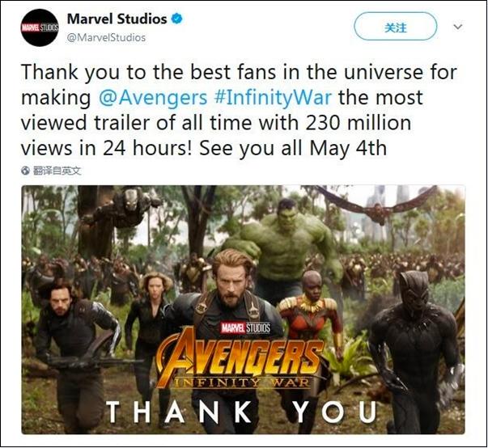
Task: Click the THANK YOU text on the image
Action: [x=241, y=412]
